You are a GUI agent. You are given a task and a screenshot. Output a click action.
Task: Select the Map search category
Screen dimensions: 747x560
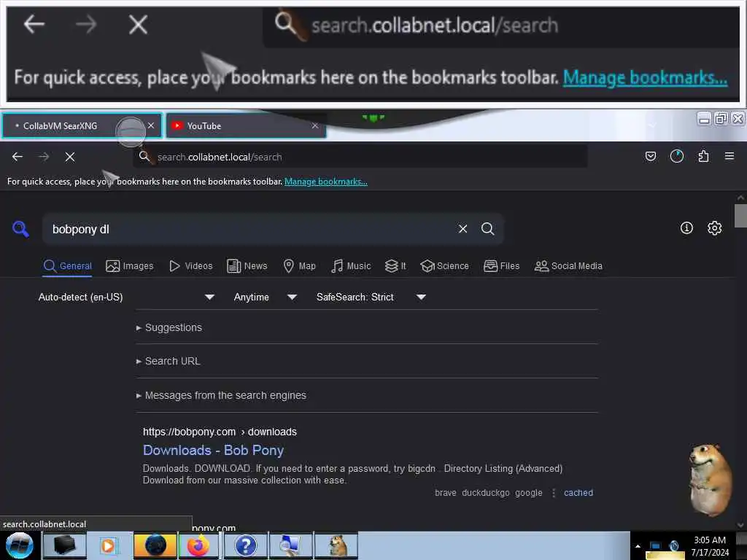[x=300, y=265]
